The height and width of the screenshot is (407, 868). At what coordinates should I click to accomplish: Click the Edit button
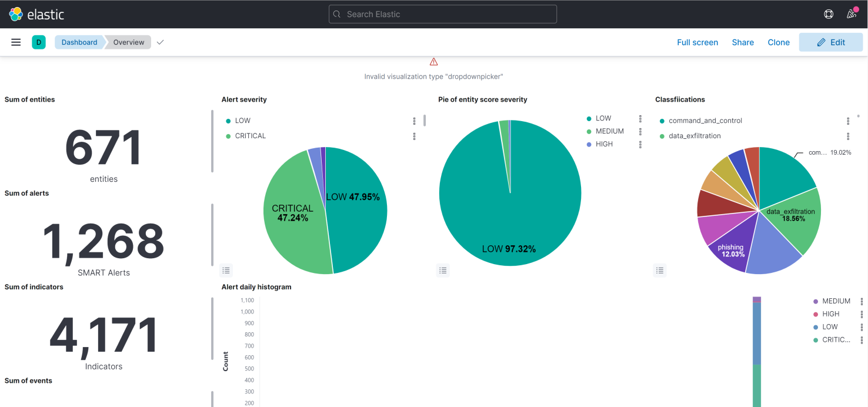pos(831,42)
